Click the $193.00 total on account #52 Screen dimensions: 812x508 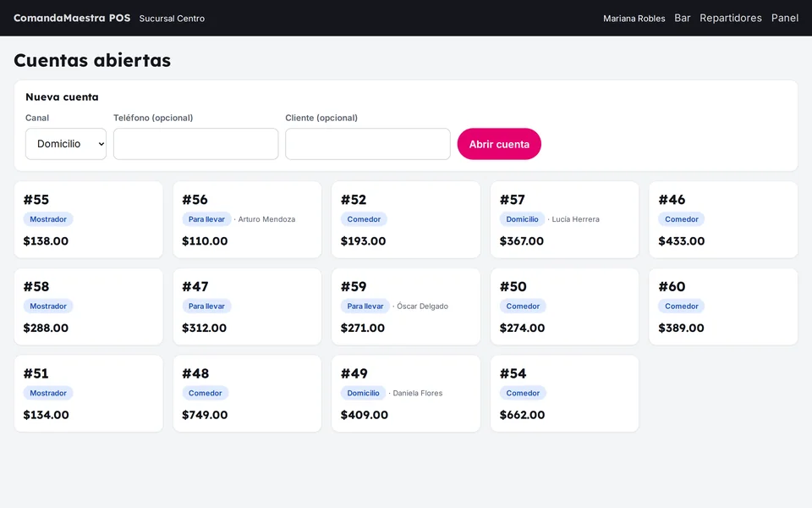point(363,241)
